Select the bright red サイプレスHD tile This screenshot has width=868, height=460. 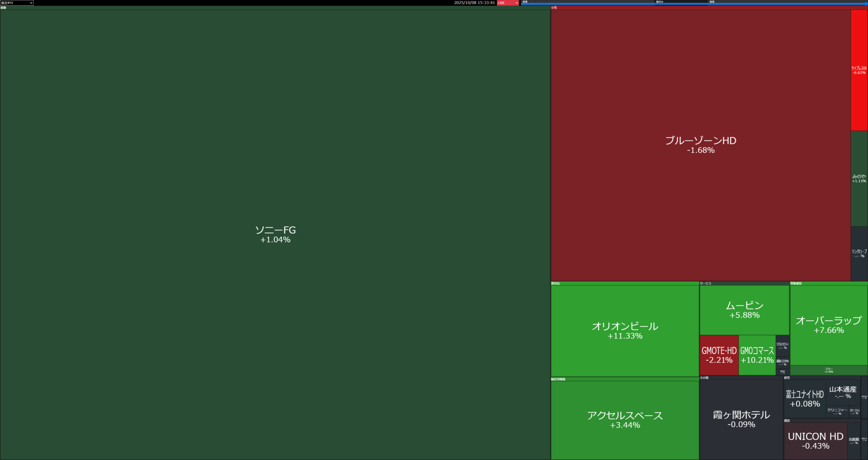pos(859,70)
